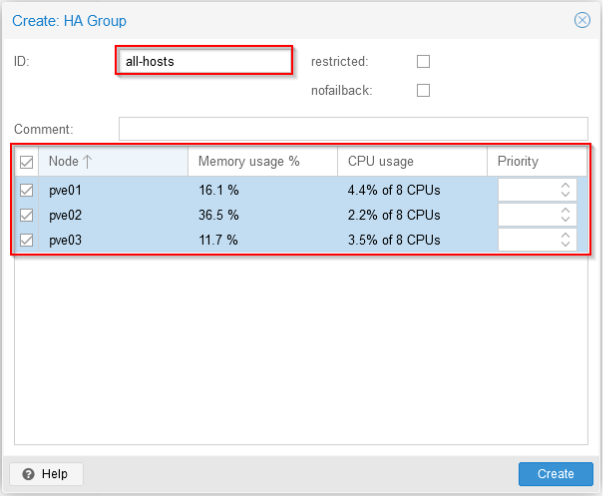Viewport: 603px width, 496px height.
Task: Toggle the select-all nodes header checkbox
Action: [27, 162]
